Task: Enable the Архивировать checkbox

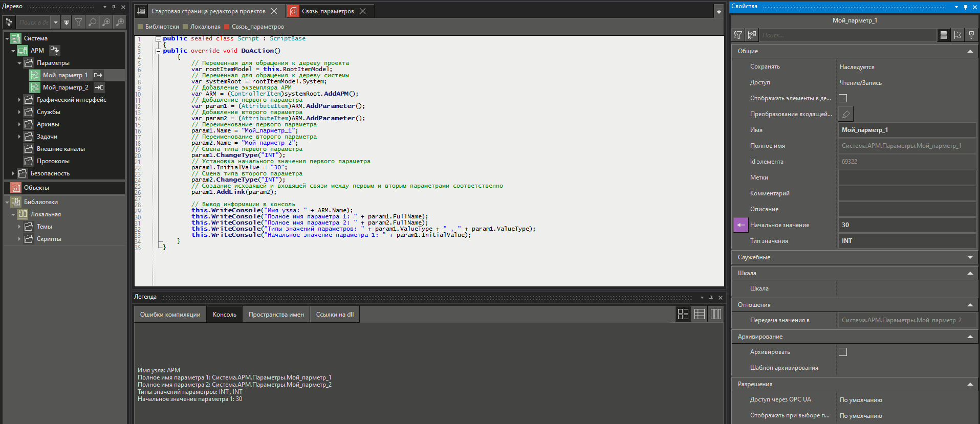Action: click(843, 352)
